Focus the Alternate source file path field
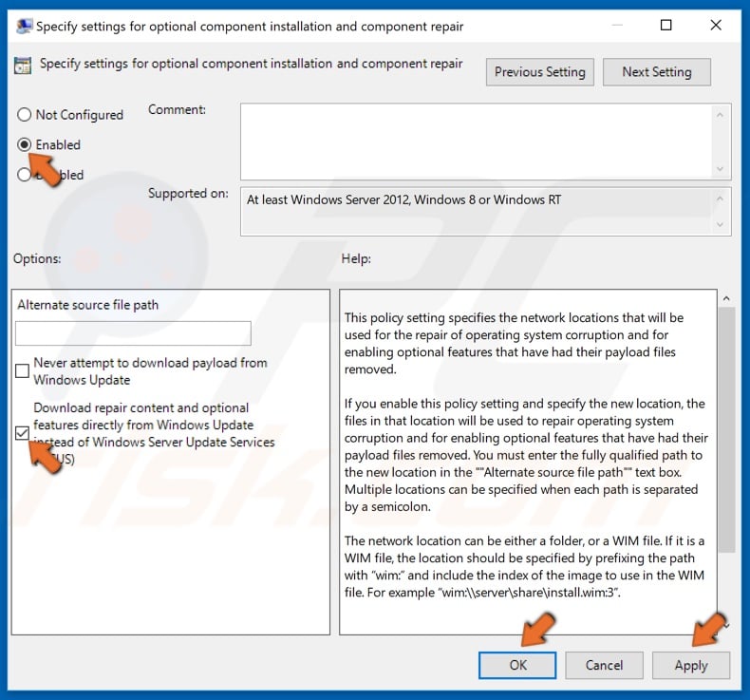Image resolution: width=750 pixels, height=700 pixels. (x=133, y=333)
